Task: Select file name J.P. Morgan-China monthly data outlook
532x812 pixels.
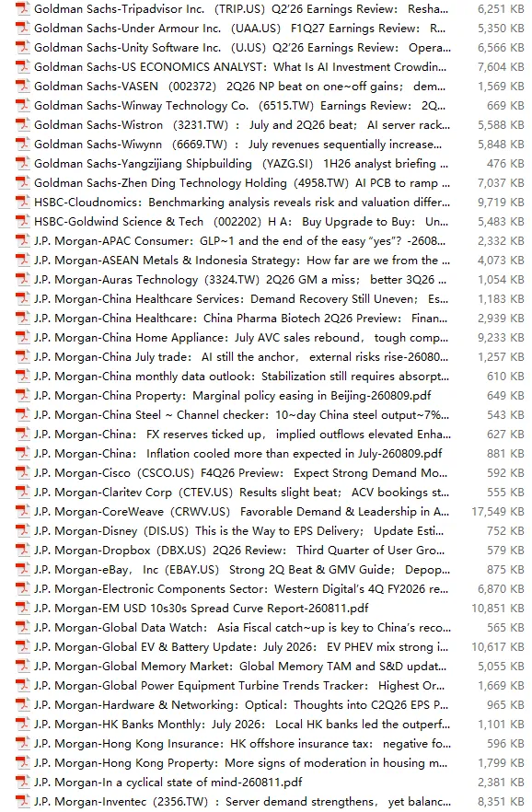Action: coord(242,376)
